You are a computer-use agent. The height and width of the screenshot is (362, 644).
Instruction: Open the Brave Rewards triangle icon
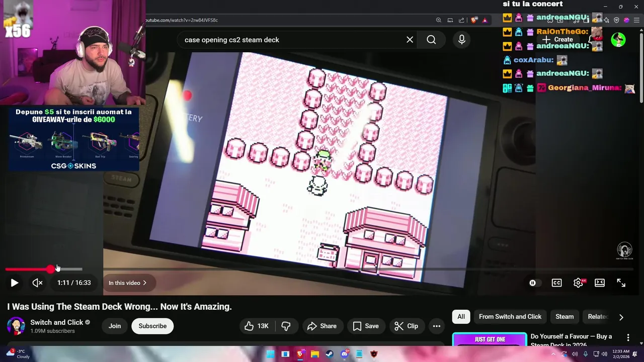pyautogui.click(x=485, y=20)
